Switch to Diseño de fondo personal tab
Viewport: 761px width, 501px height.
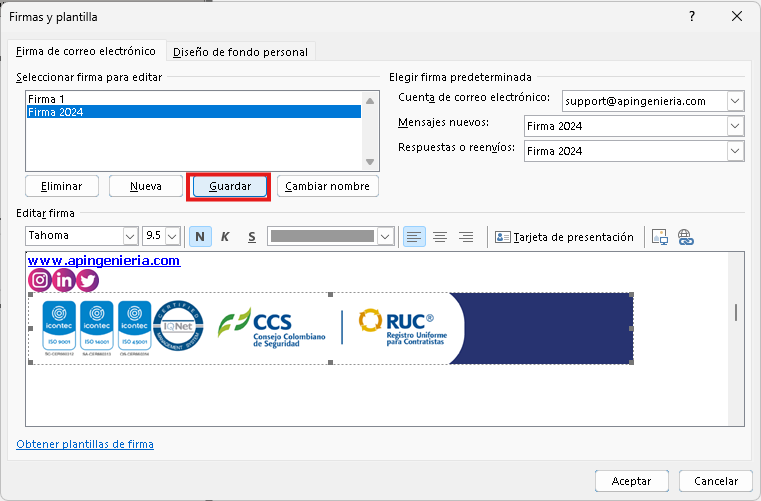[240, 52]
